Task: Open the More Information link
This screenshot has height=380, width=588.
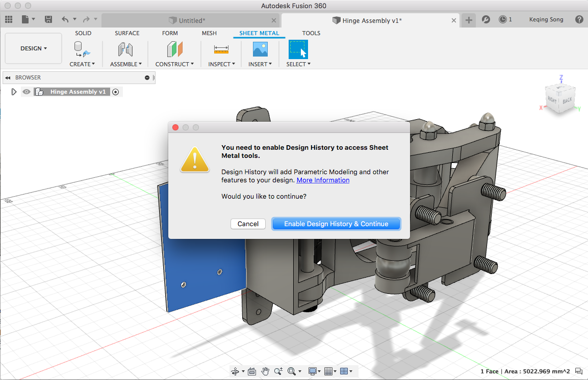Action: 323,180
